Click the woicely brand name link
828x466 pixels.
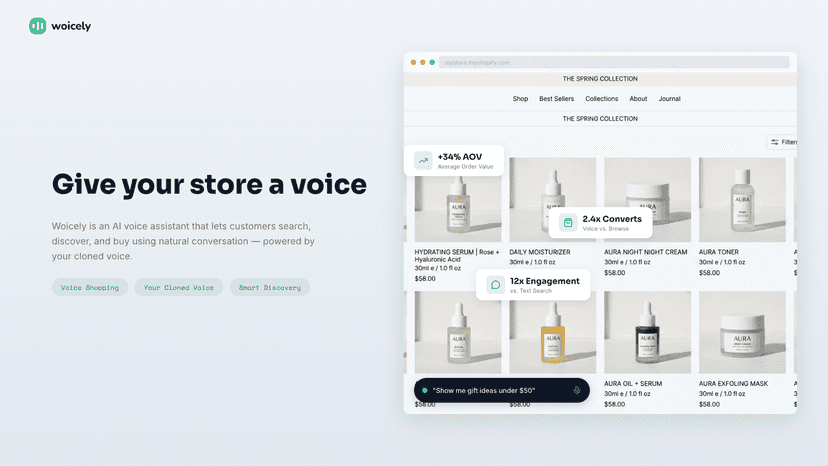(71, 26)
